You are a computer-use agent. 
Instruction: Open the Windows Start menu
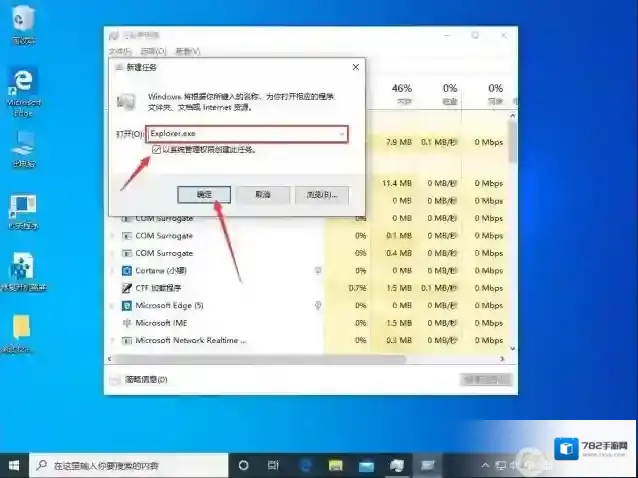tap(14, 465)
